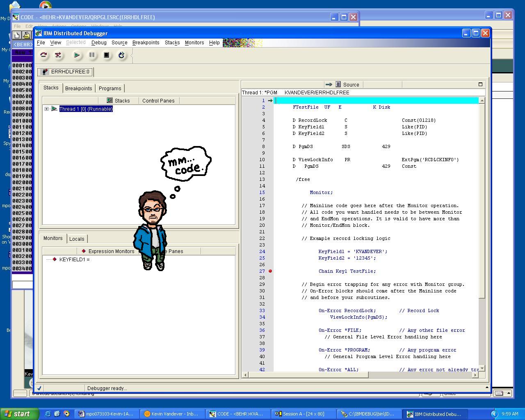
Task: Click the Expression Monitors header diamond icon
Action: (x=84, y=251)
